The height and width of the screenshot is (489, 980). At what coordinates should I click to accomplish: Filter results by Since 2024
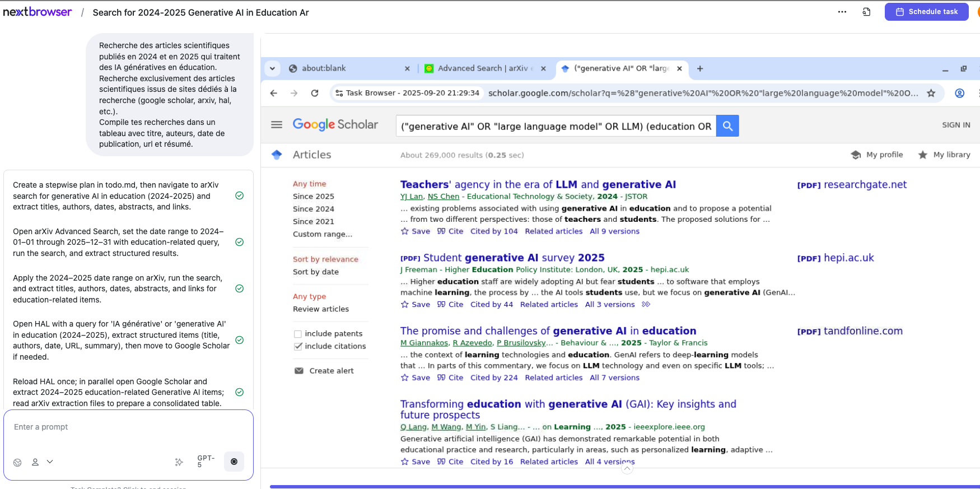click(x=313, y=209)
